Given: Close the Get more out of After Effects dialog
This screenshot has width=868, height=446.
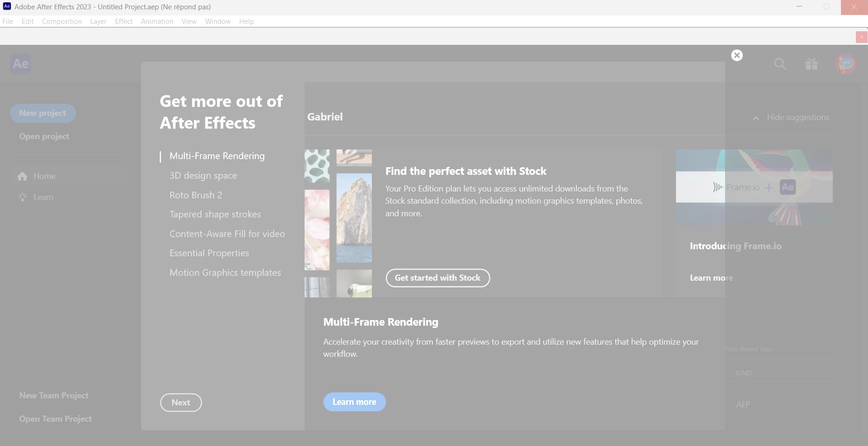Looking at the screenshot, I should pos(737,55).
